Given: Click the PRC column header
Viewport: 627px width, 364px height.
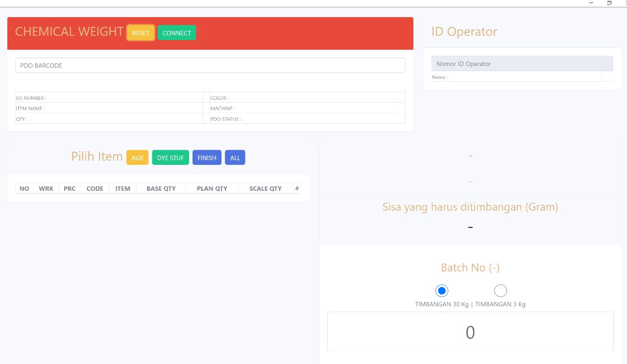Looking at the screenshot, I should coord(70,188).
